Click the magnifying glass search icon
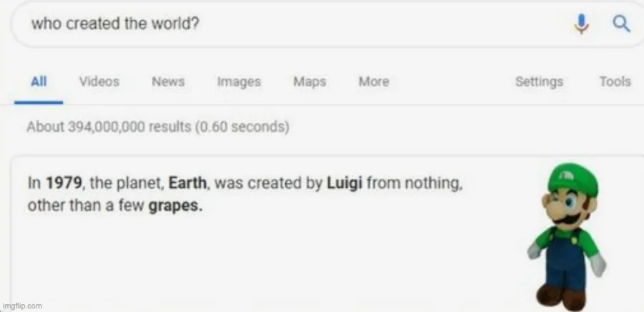 coord(621,24)
